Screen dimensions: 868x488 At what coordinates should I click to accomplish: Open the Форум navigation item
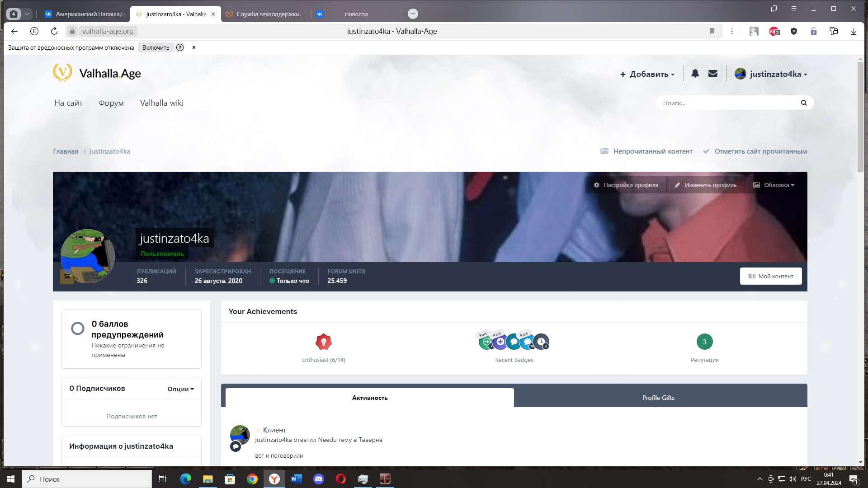coord(111,103)
